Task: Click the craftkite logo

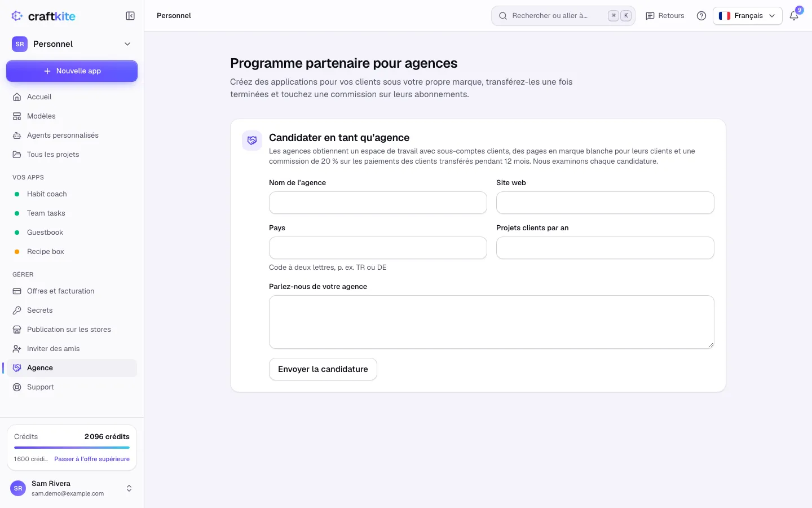Action: pos(43,16)
